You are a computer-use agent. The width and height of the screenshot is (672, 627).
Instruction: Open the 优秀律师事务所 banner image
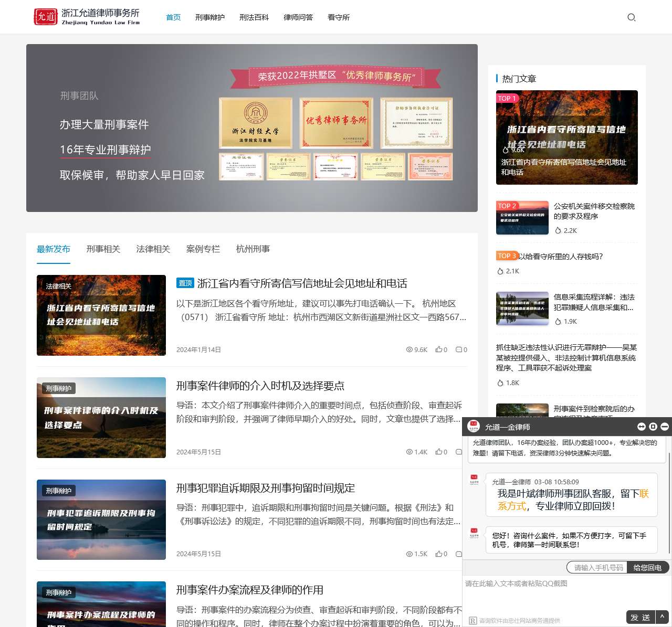coord(252,128)
